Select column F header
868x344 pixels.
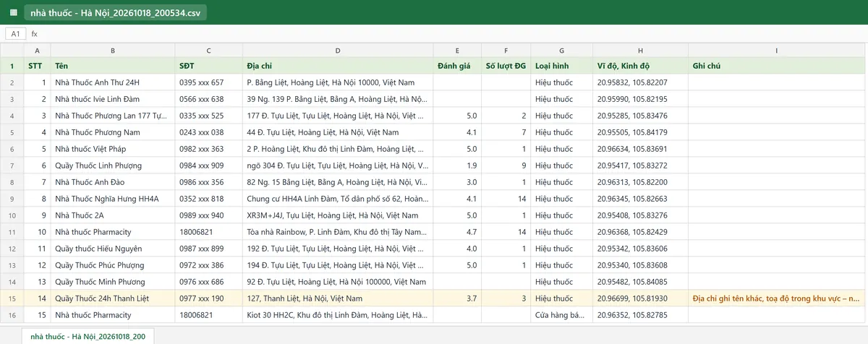tap(506, 51)
